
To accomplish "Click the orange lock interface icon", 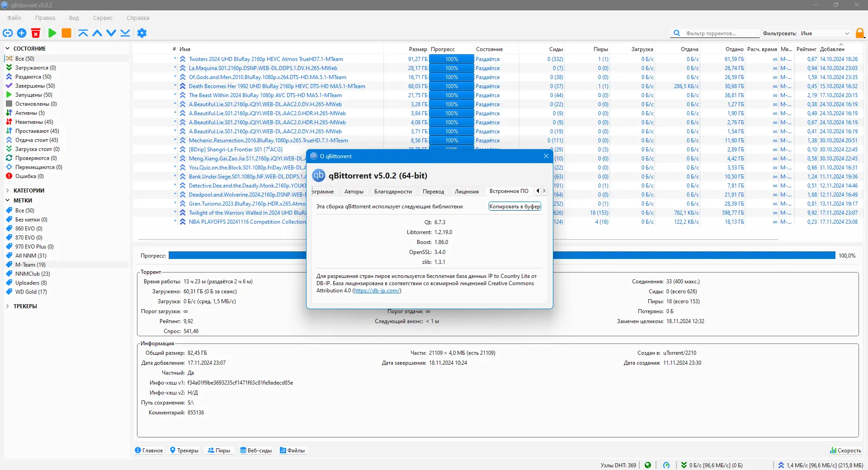I will pos(860,33).
